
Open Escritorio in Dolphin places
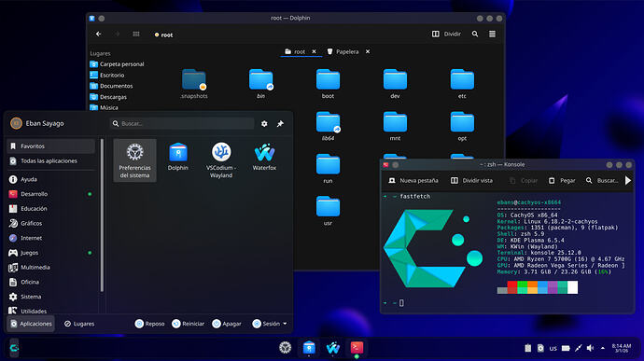pyautogui.click(x=107, y=76)
